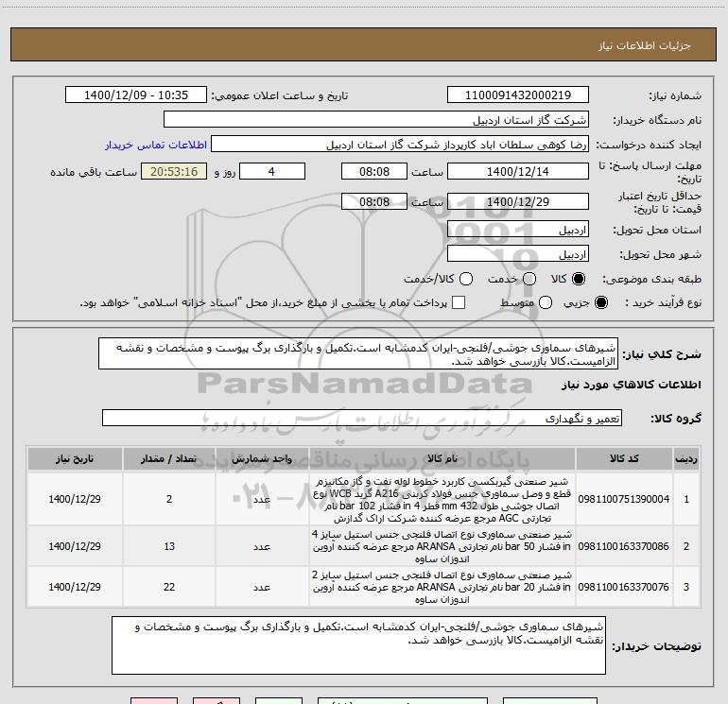
Task: Click the row 2 item description with 50 bar
Action: click(442, 547)
